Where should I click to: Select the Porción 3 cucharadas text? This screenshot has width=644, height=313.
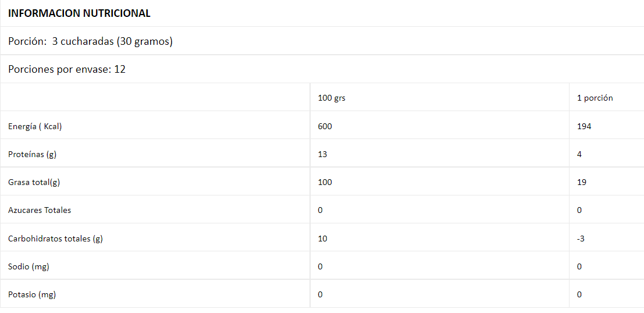(x=90, y=41)
